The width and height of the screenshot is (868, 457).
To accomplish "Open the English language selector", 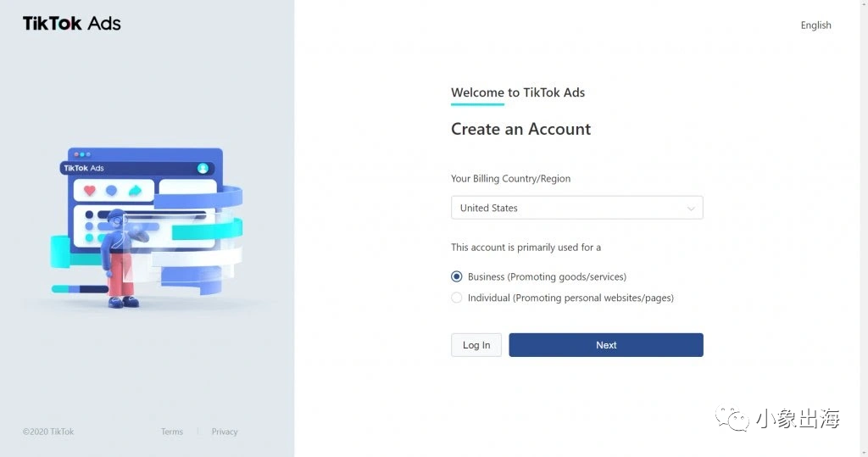I will 816,25.
